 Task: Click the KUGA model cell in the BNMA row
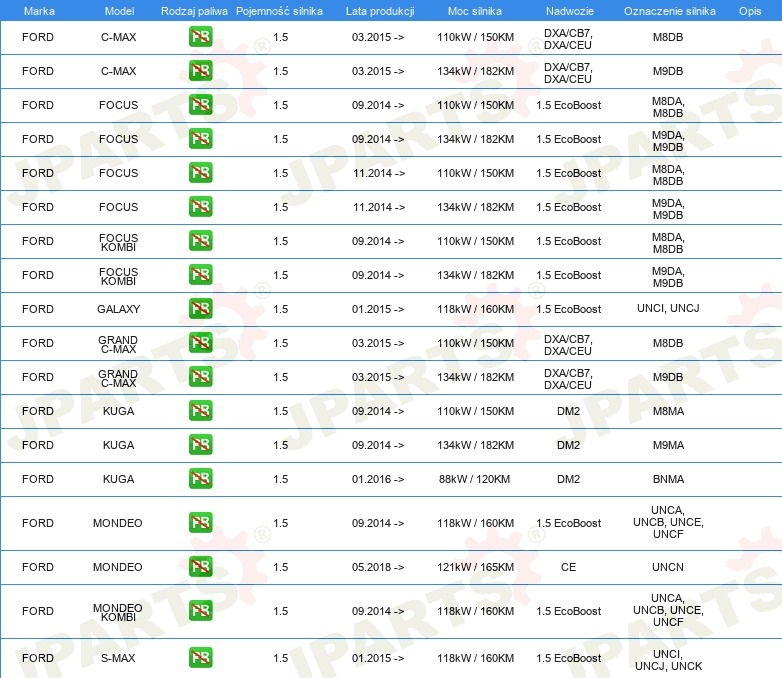click(x=118, y=479)
